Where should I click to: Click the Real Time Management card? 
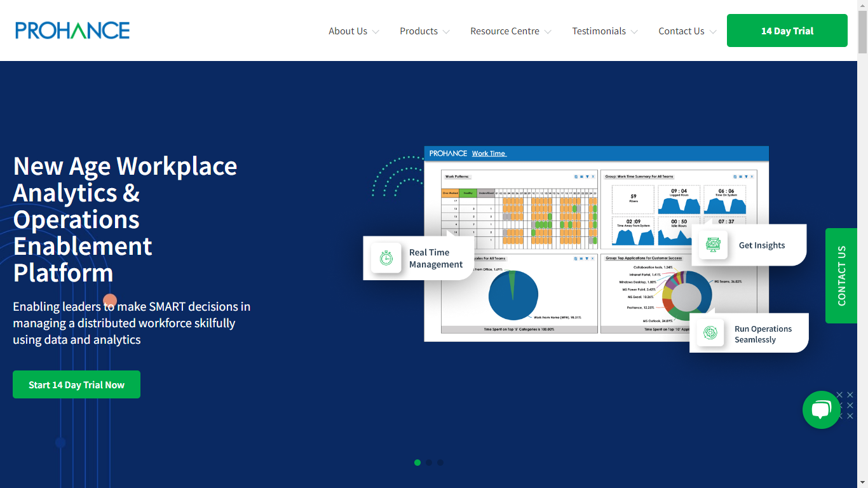(419, 258)
